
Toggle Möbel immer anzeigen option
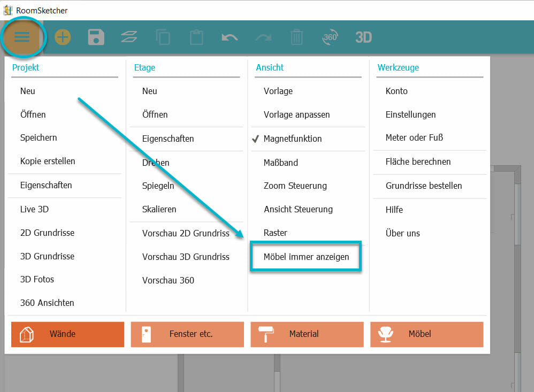point(306,257)
